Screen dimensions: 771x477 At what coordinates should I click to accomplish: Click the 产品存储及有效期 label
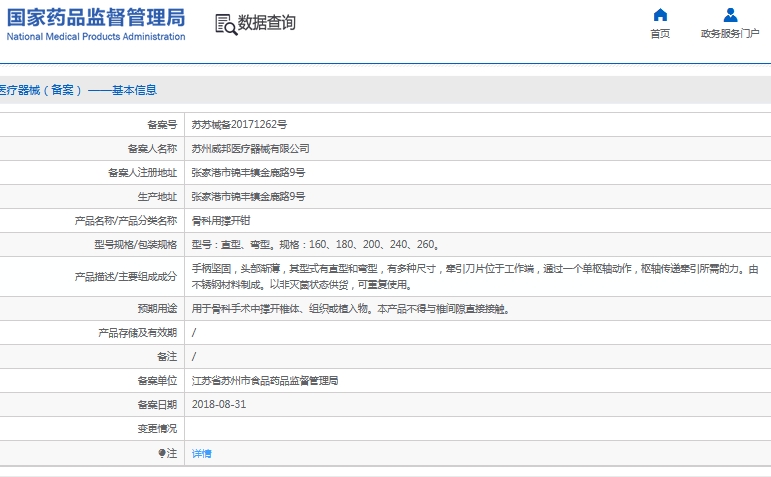tap(138, 333)
